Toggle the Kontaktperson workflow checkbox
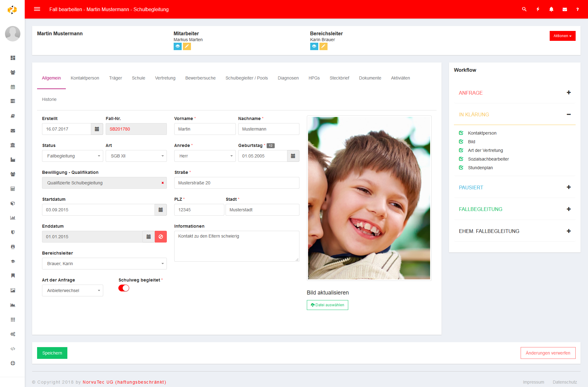Viewport: 588px width, 387px height. pos(461,133)
